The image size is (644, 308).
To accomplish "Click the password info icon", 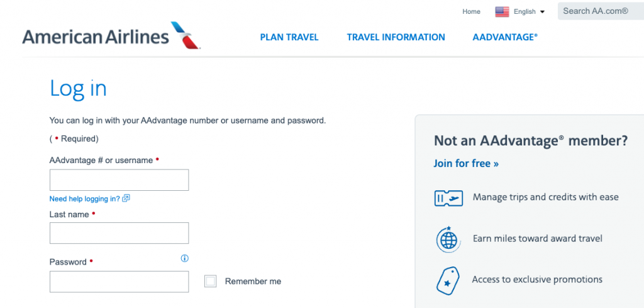I will 185,258.
